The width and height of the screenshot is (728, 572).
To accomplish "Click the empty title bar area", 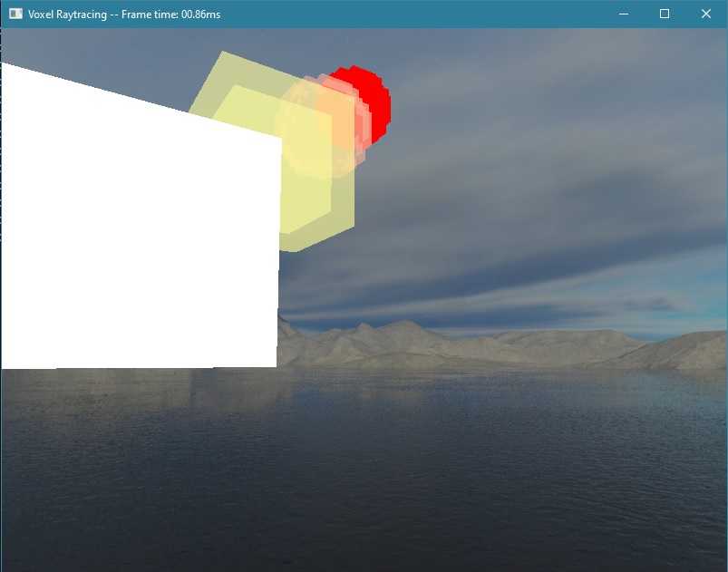I will [408, 15].
